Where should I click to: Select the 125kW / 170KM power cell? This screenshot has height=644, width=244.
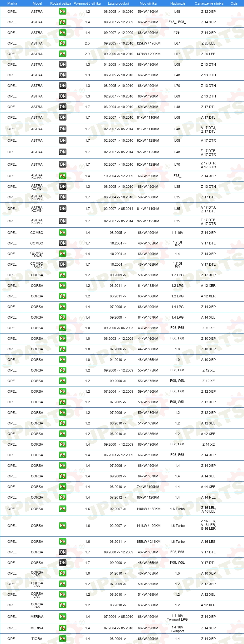click(x=148, y=43)
